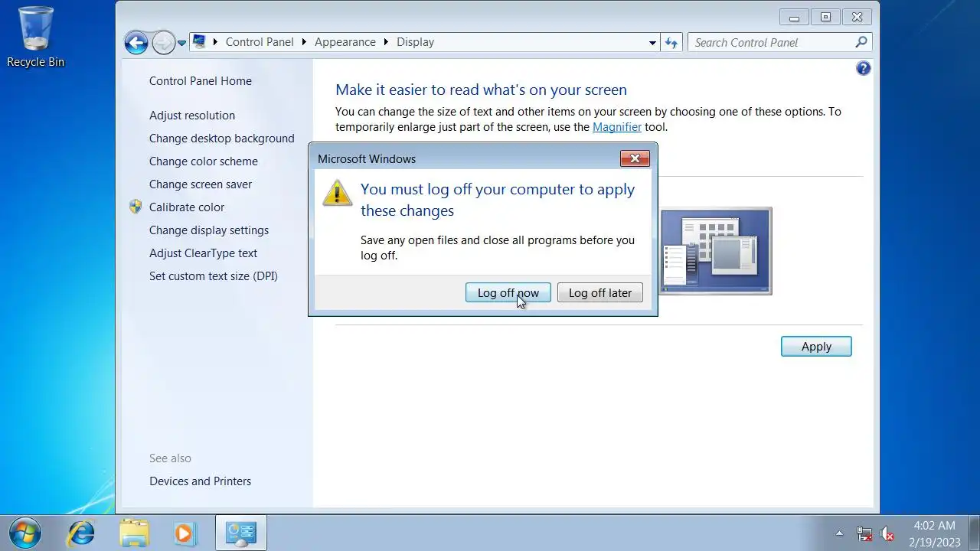Open Change screen saver

[201, 184]
